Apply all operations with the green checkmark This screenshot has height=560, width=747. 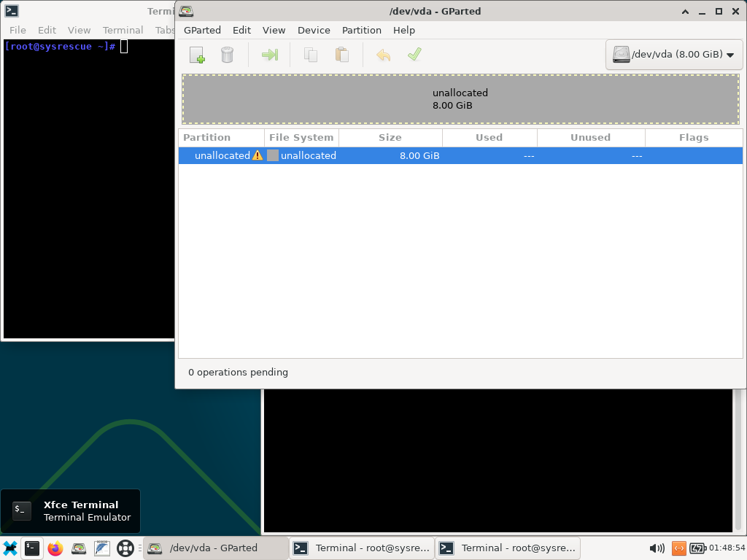tap(414, 54)
